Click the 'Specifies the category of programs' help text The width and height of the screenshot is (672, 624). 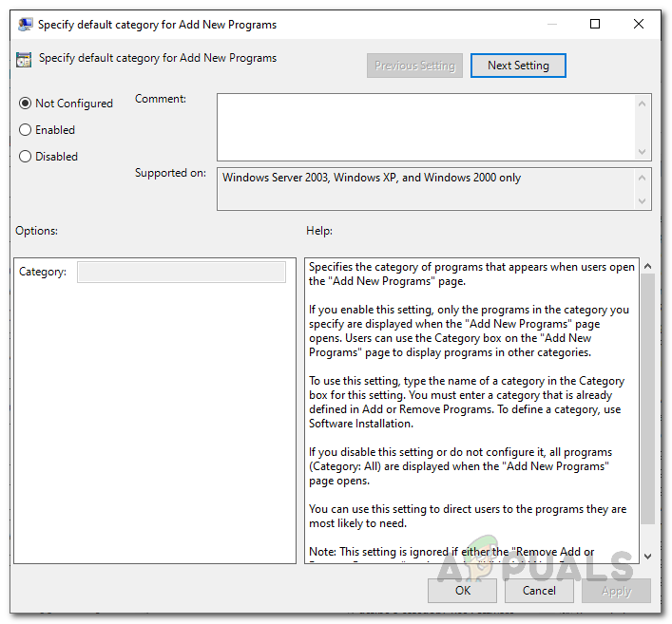pos(471,274)
